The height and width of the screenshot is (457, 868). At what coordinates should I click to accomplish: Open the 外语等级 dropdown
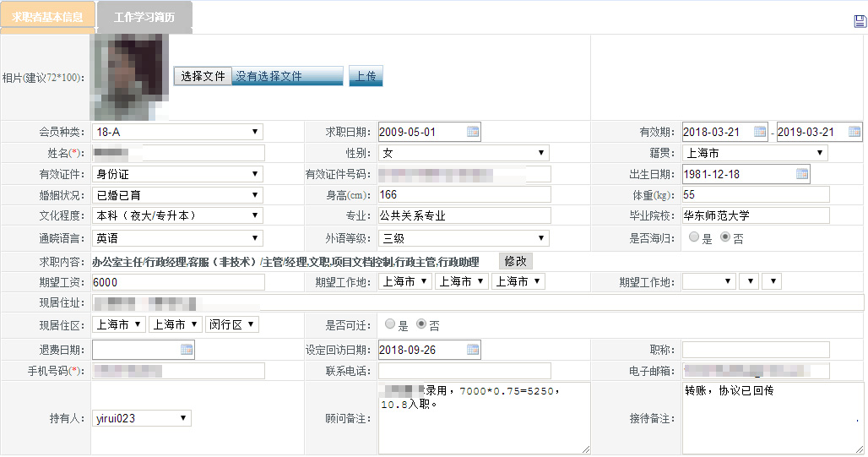tap(464, 238)
